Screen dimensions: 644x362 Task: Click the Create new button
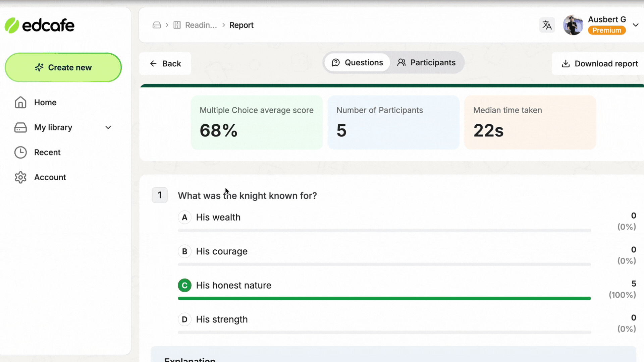point(63,67)
